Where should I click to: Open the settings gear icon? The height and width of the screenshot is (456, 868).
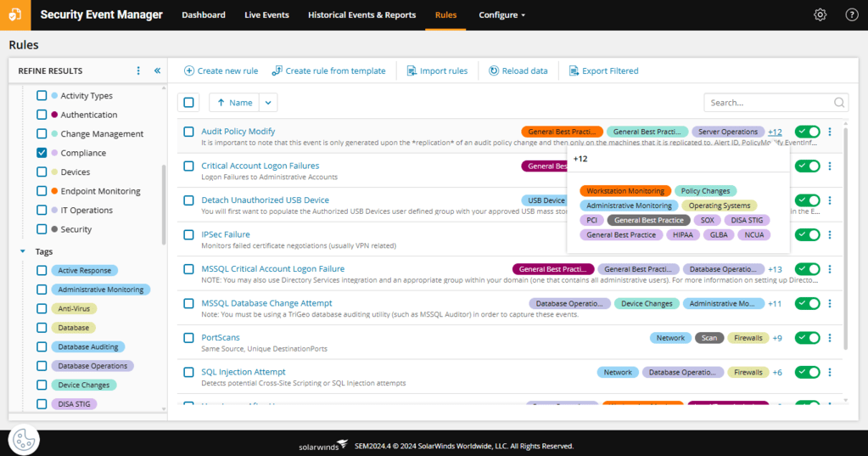click(x=820, y=15)
